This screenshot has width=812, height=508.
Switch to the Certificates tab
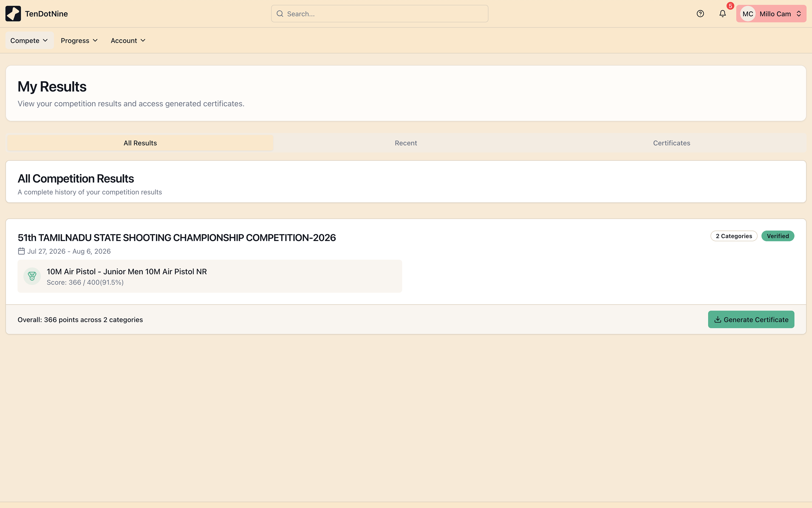click(671, 143)
